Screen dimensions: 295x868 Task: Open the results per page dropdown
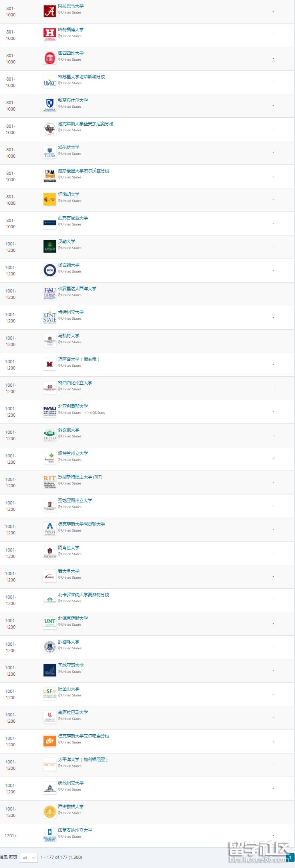pos(29,858)
